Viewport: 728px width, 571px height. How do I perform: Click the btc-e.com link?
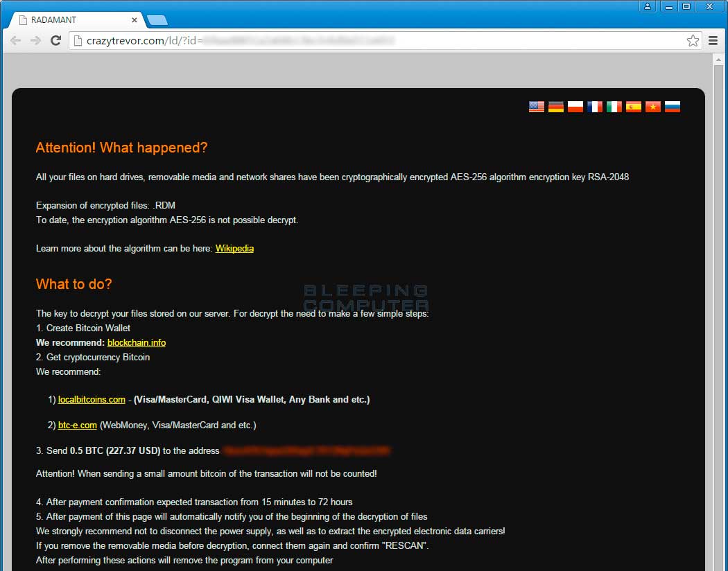tap(77, 425)
